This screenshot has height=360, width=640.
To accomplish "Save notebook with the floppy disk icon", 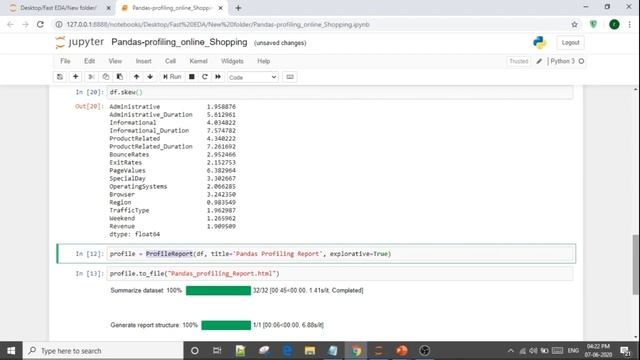I will [x=60, y=77].
